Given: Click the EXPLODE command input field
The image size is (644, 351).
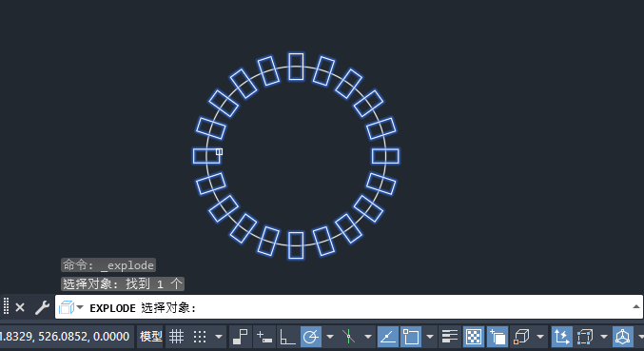Looking at the screenshot, I should (349, 307).
